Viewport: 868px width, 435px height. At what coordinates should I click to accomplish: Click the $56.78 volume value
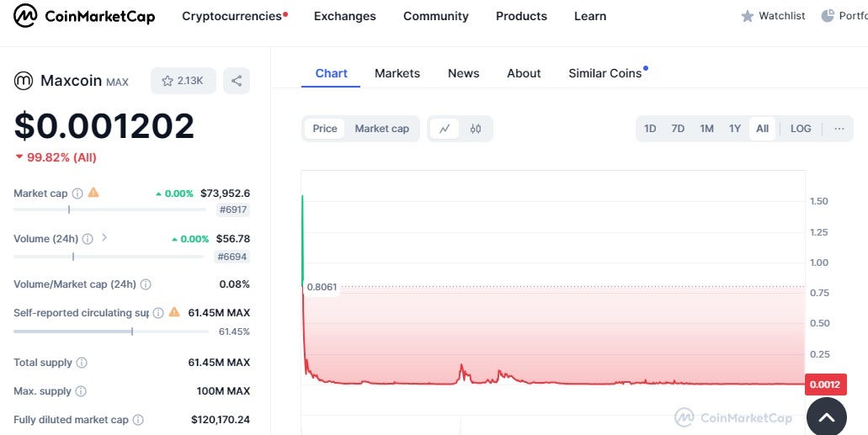pos(233,238)
